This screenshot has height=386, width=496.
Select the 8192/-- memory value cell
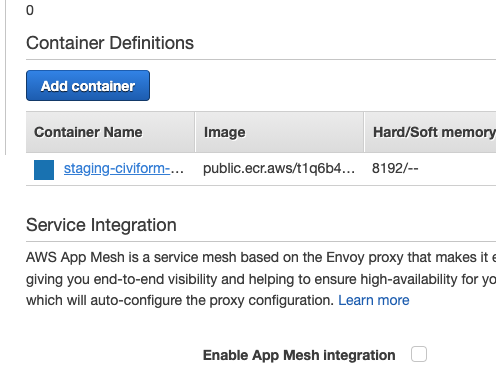pyautogui.click(x=395, y=169)
